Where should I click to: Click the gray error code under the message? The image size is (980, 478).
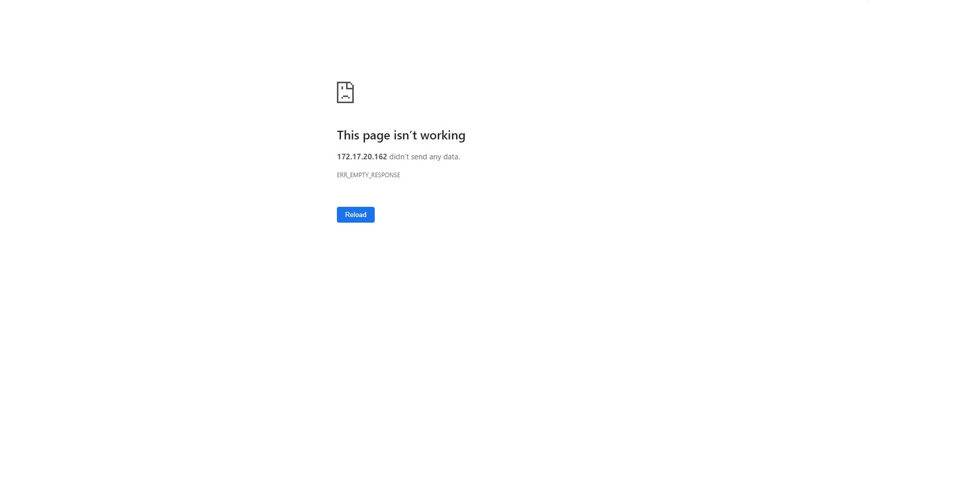369,175
